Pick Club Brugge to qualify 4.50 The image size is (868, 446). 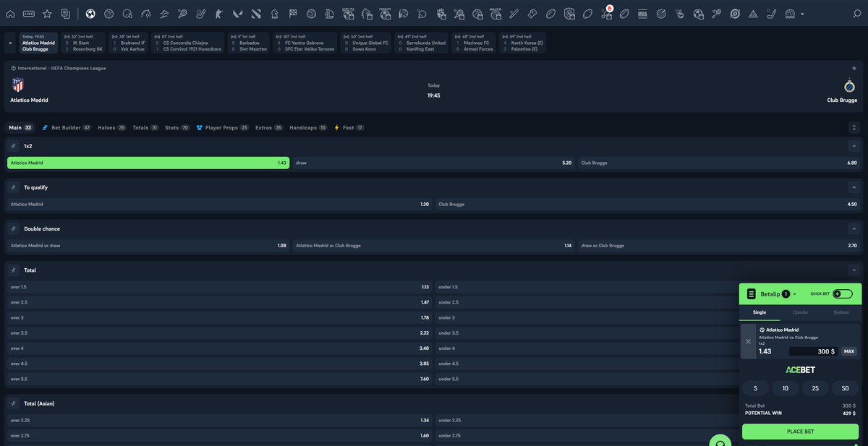coord(648,204)
